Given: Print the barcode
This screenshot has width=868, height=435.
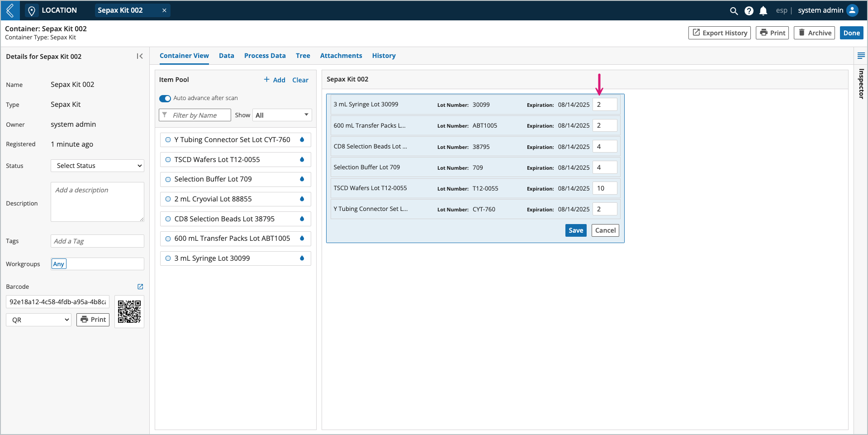Looking at the screenshot, I should tap(93, 320).
